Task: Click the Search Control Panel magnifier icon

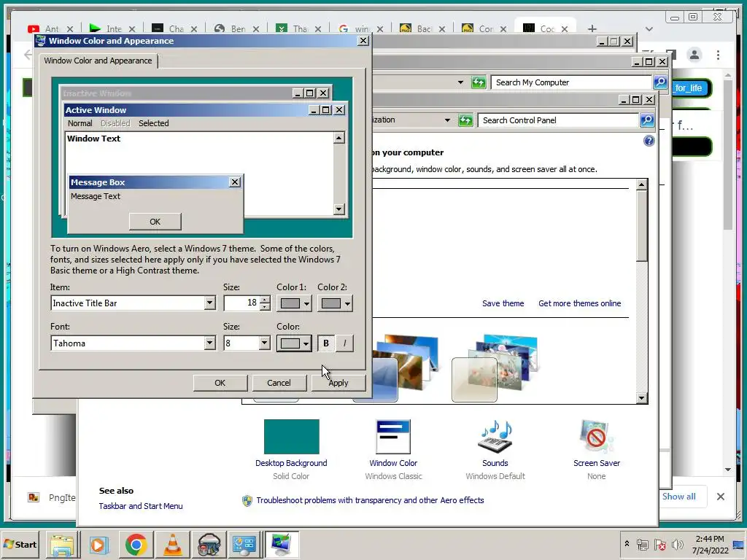Action: [x=647, y=120]
